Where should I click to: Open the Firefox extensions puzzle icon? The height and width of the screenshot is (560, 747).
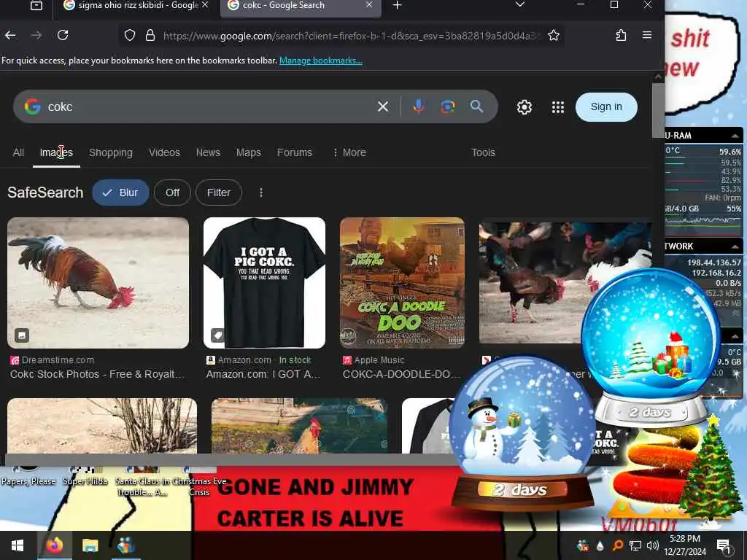pos(621,35)
